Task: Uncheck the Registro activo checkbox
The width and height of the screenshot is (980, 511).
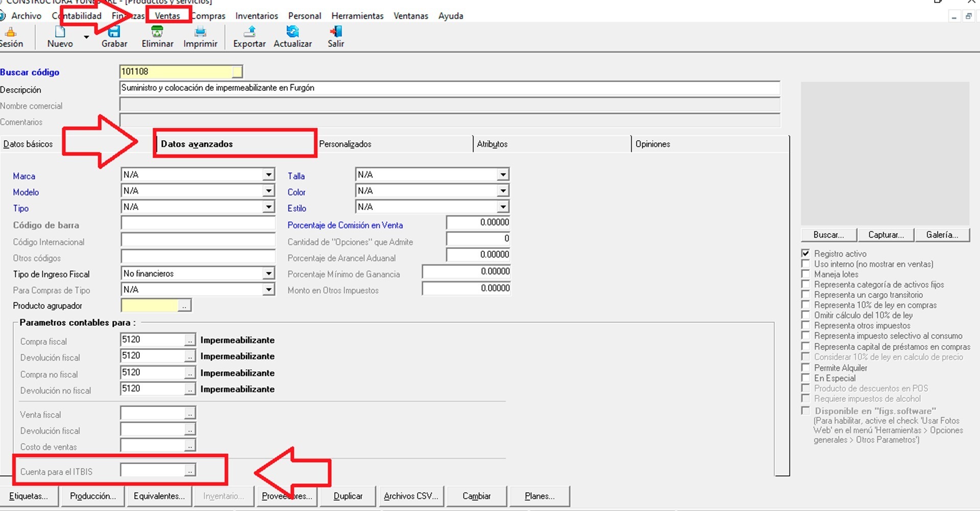Action: point(805,253)
